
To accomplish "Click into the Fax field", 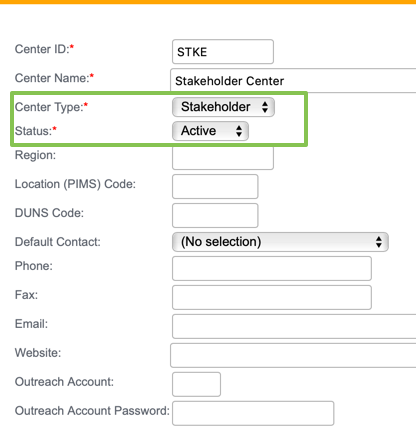I will point(272,297).
